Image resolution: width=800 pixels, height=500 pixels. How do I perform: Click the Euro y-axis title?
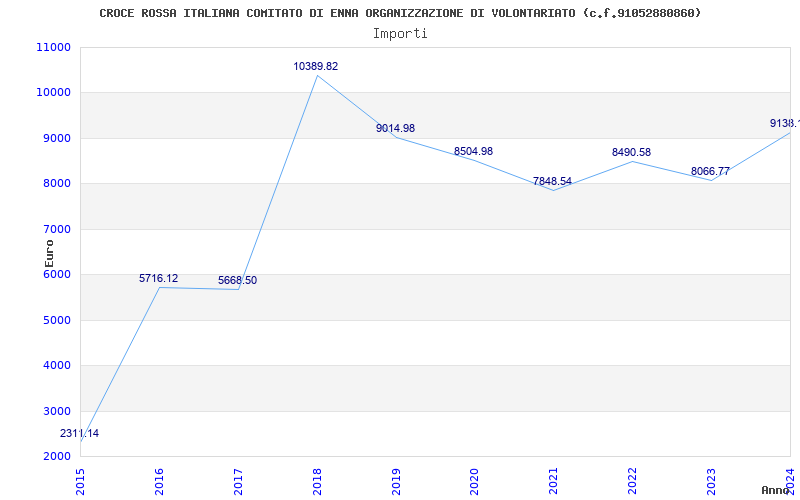49,253
